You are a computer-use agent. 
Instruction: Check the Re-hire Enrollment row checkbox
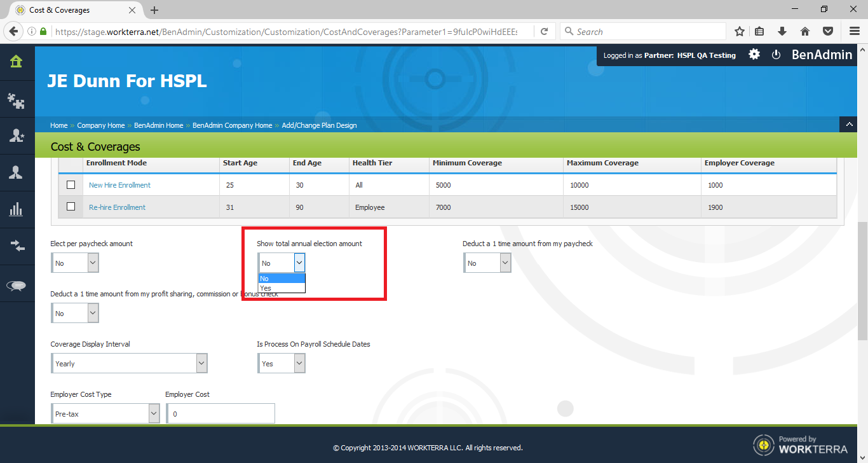[x=71, y=207]
